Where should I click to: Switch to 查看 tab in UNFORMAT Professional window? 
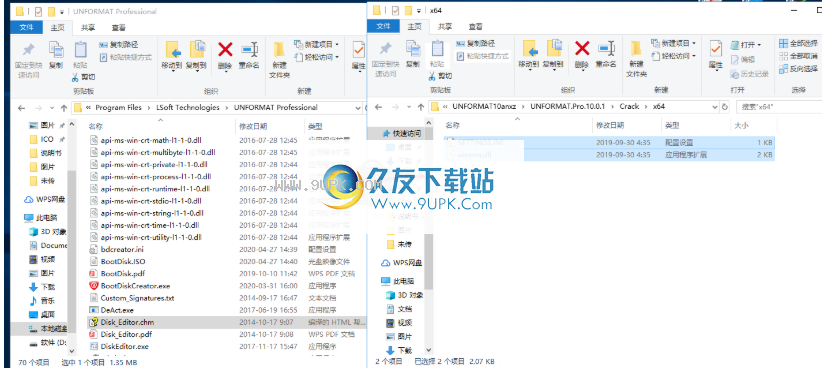pos(118,28)
